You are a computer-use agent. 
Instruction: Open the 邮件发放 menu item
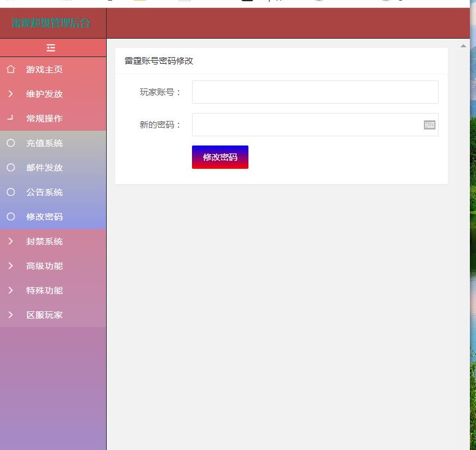click(44, 168)
